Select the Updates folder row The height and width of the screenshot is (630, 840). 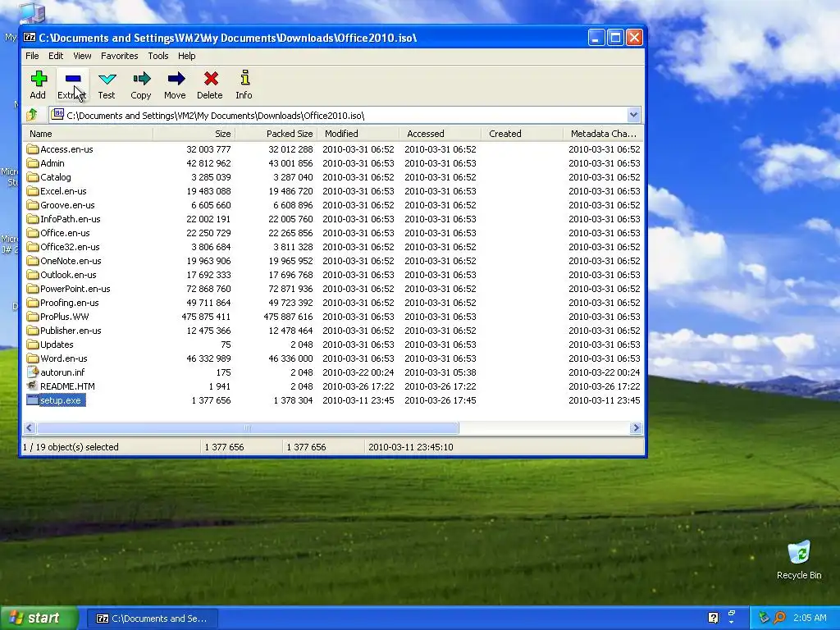click(333, 345)
